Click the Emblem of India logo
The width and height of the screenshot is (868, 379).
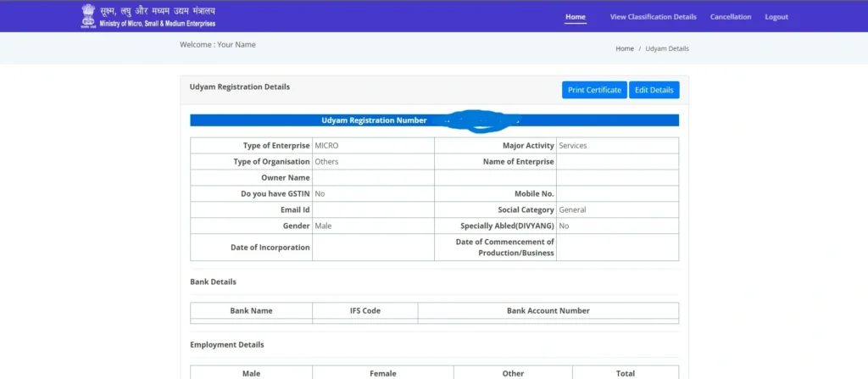tap(88, 15)
